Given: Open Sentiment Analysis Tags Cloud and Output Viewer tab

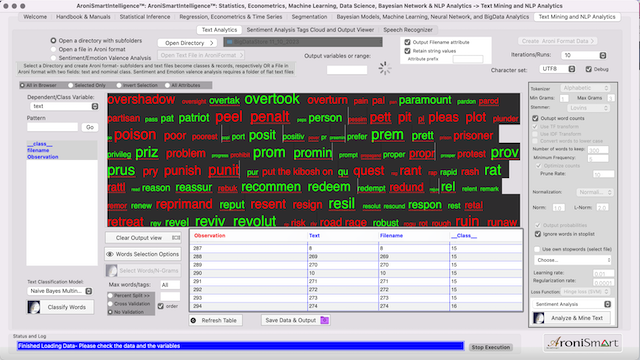Looking at the screenshot, I should 310,30.
